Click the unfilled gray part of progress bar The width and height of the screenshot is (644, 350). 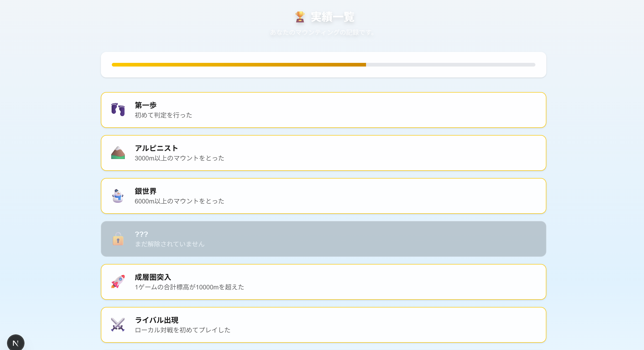tap(450, 65)
